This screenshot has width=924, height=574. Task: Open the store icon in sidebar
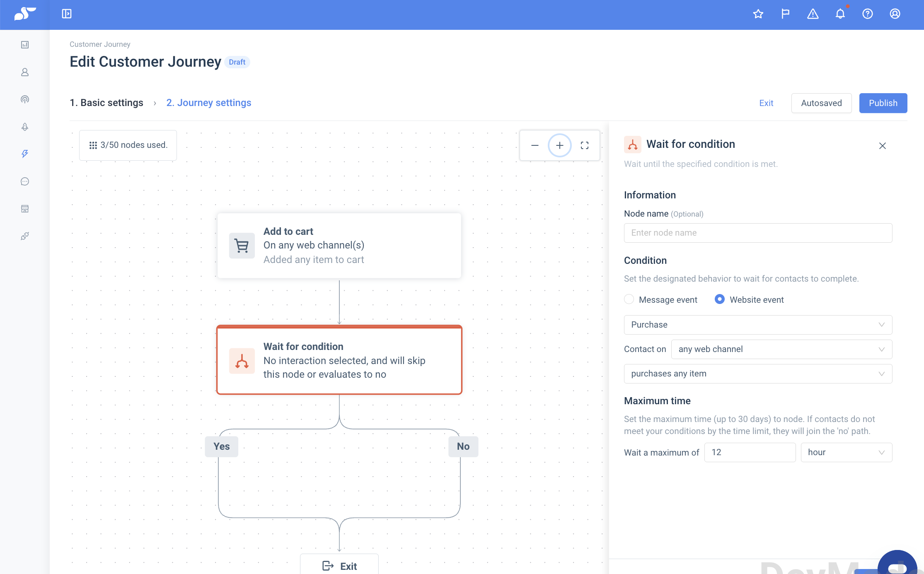pos(25,209)
